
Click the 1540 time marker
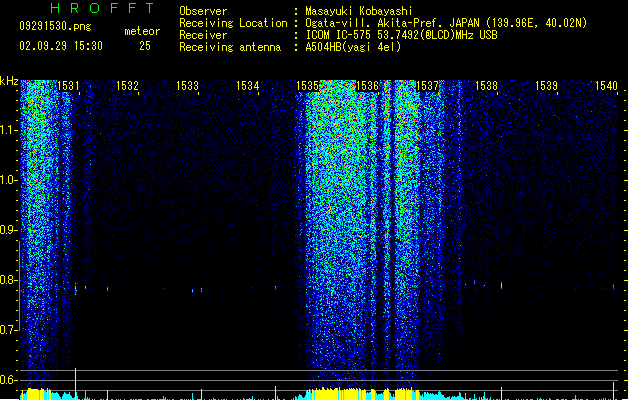(606, 86)
